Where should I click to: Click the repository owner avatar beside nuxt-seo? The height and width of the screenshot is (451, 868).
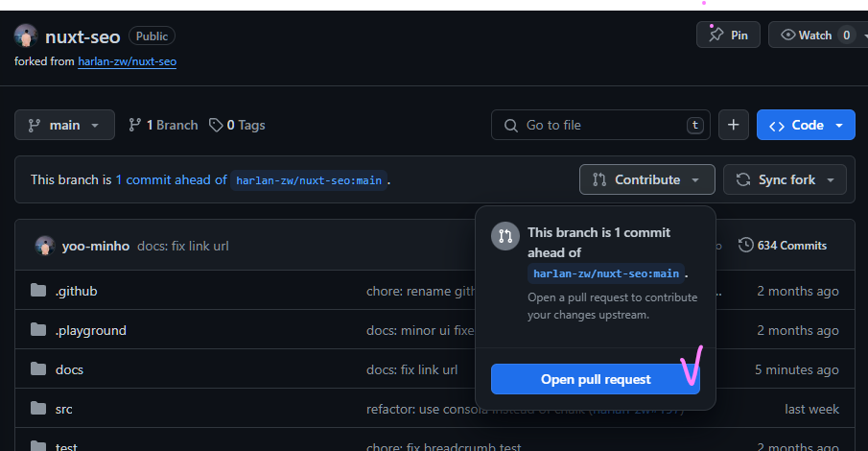click(x=26, y=36)
